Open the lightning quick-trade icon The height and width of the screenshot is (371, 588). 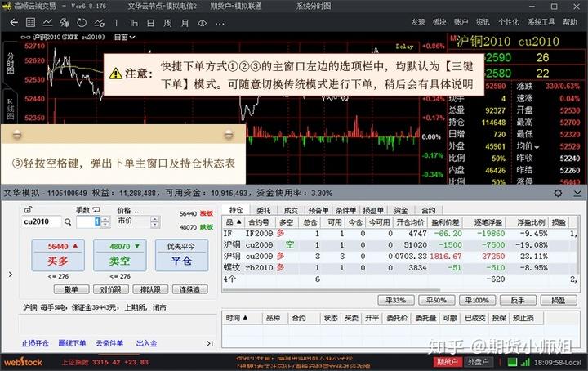(65, 23)
